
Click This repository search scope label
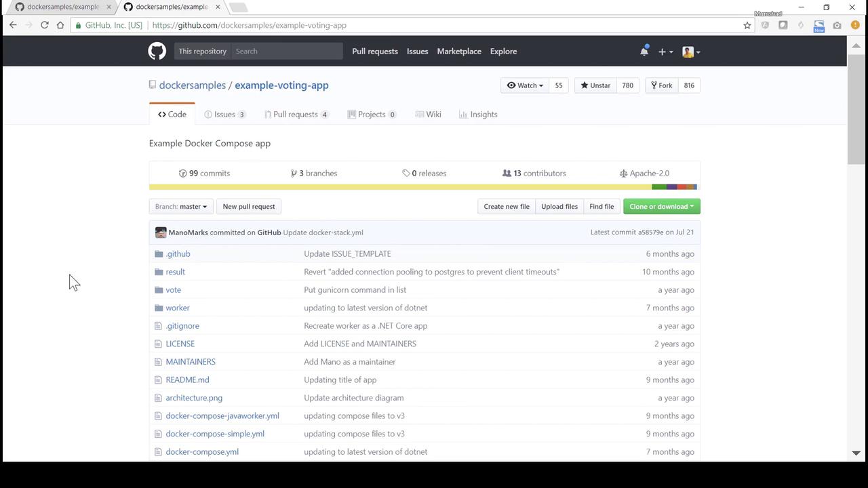click(x=202, y=52)
